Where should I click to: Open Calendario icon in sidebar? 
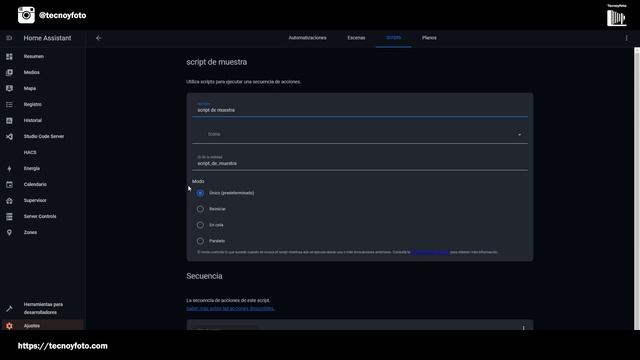9,184
